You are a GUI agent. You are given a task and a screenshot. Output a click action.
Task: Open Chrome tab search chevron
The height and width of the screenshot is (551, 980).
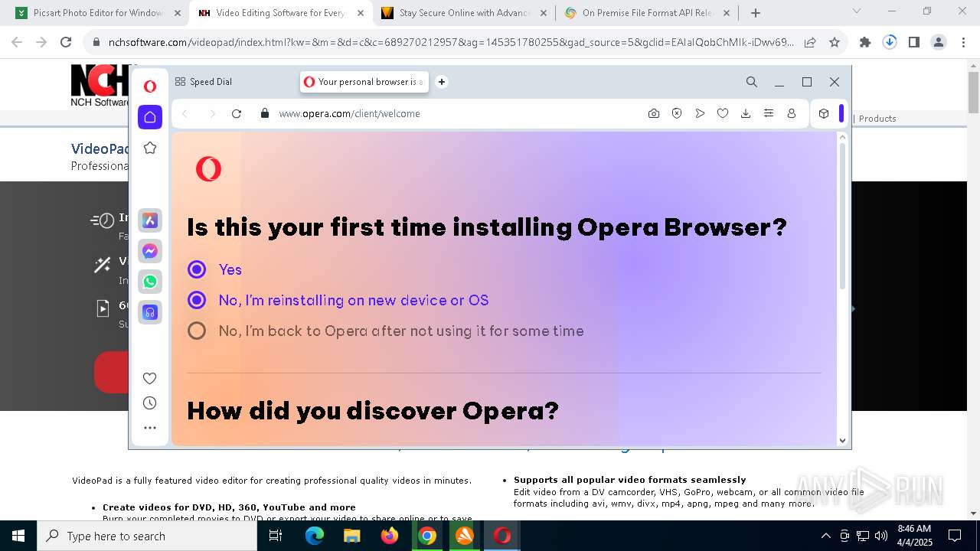point(857,11)
